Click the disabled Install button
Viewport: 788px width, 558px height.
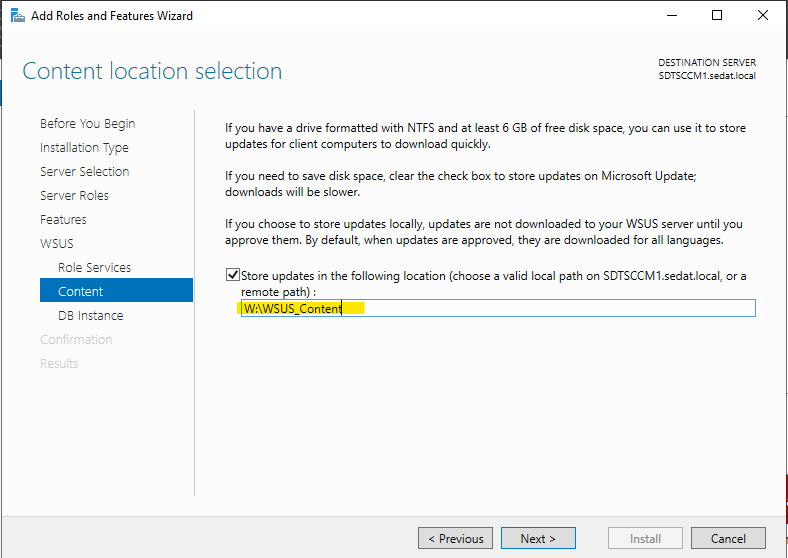click(x=645, y=538)
